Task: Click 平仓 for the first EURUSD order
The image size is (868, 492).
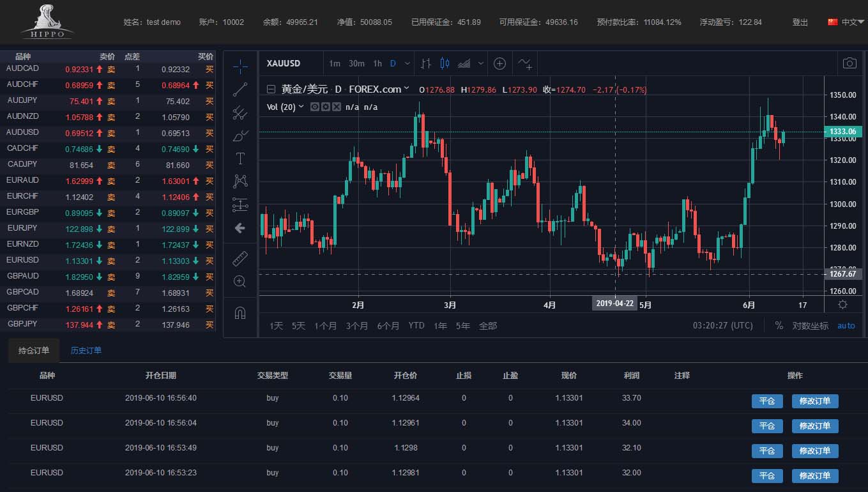Action: 766,401
